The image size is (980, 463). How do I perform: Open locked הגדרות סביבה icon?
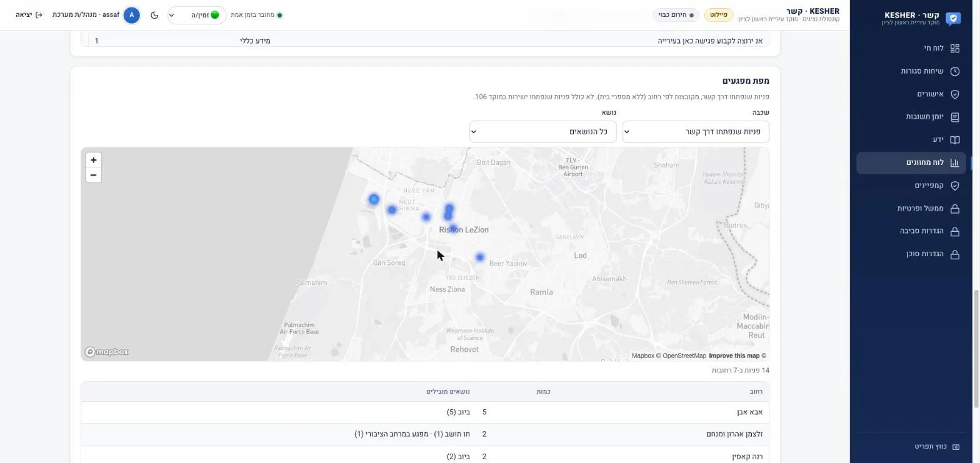coord(954,231)
